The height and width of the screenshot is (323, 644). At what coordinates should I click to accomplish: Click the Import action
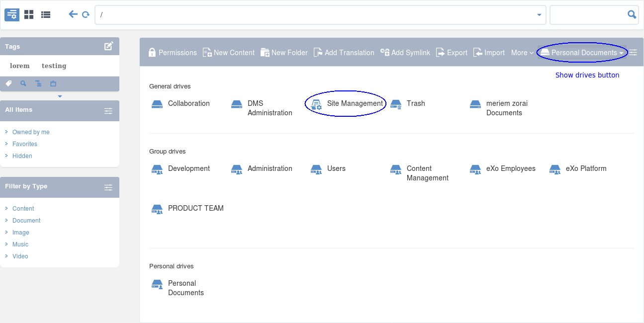pyautogui.click(x=489, y=53)
